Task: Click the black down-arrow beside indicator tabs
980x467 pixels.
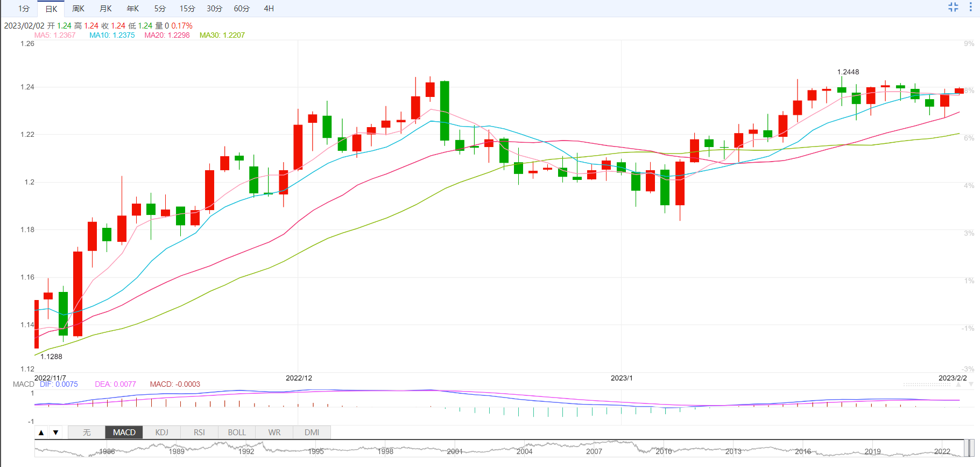Action: [x=55, y=432]
